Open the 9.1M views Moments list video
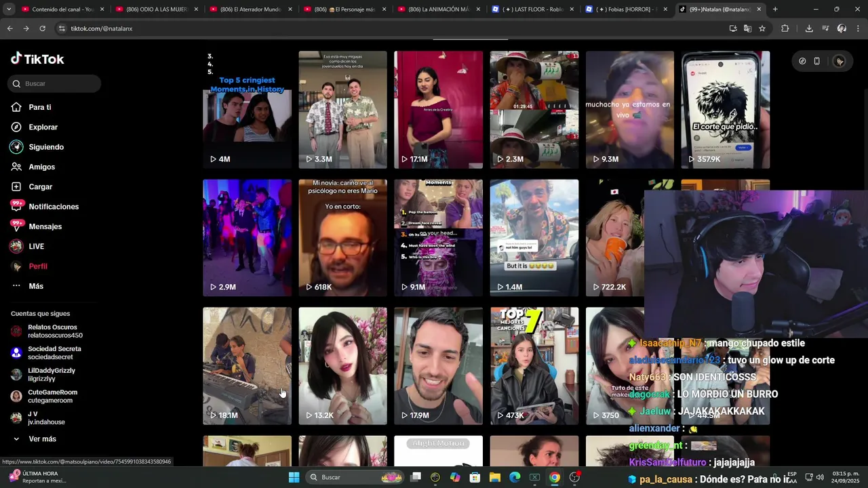 click(x=438, y=238)
